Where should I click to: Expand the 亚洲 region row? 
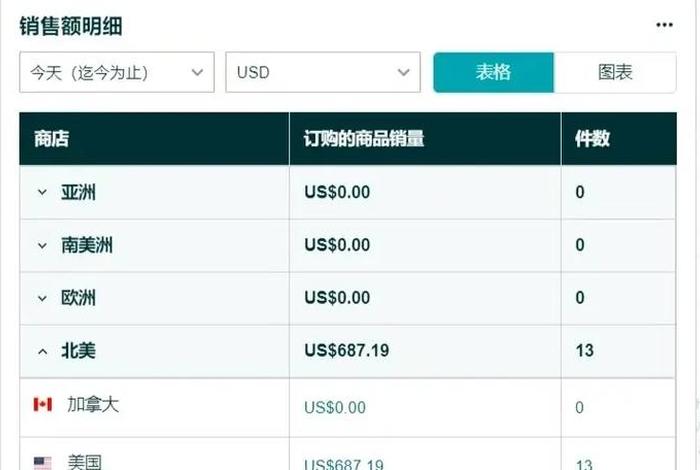click(x=42, y=192)
